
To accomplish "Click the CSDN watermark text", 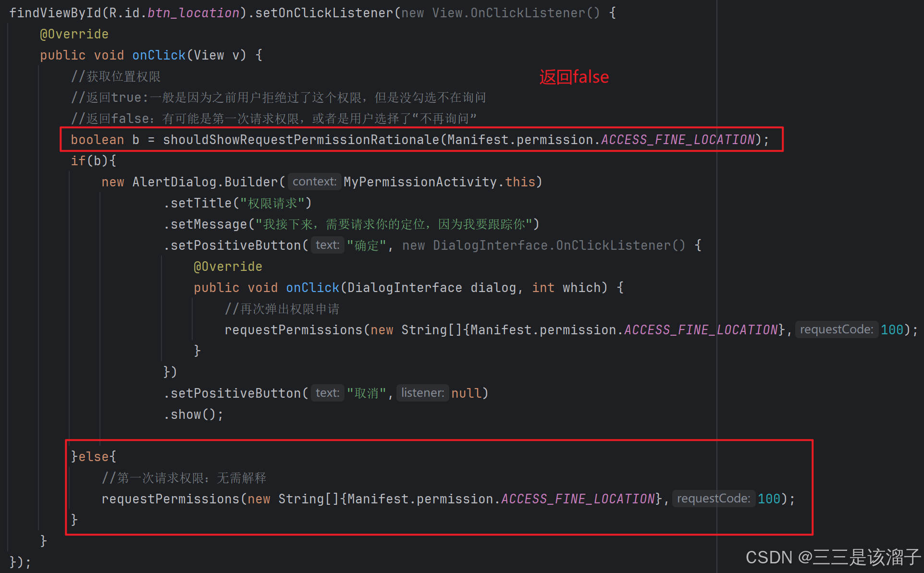I will tap(832, 557).
